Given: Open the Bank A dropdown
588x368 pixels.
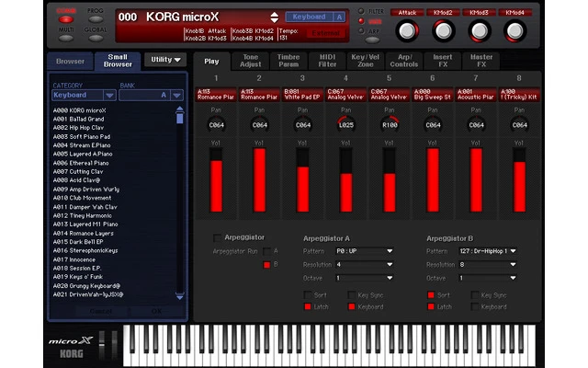Looking at the screenshot, I should click(x=151, y=95).
